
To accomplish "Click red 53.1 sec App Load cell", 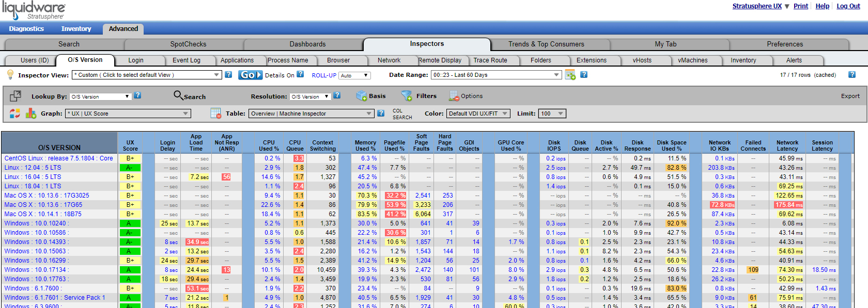I will click(x=197, y=288).
